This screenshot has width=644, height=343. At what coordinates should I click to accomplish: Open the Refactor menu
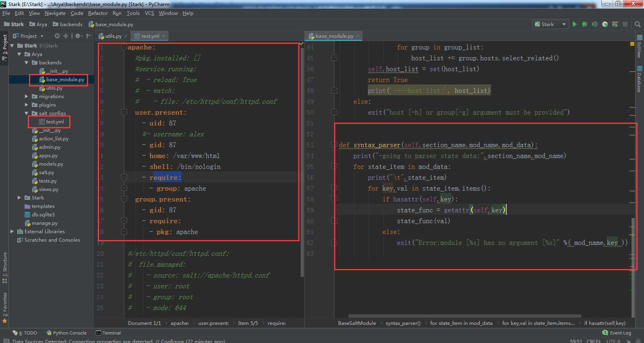point(98,13)
